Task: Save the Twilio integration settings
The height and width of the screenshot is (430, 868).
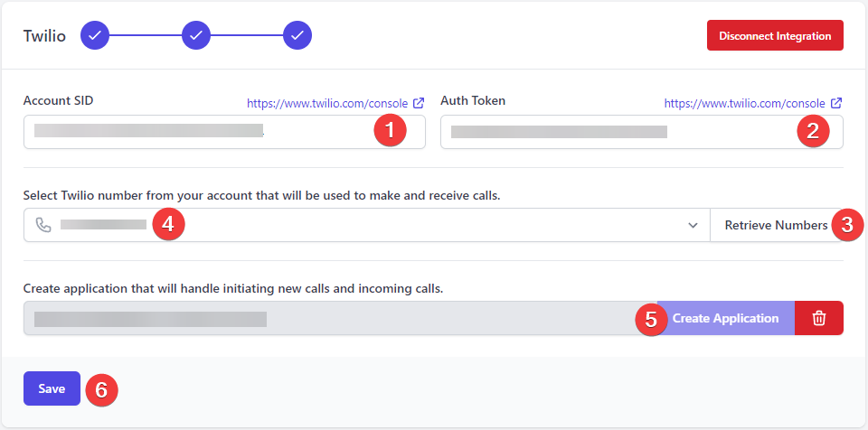Action: click(x=52, y=388)
